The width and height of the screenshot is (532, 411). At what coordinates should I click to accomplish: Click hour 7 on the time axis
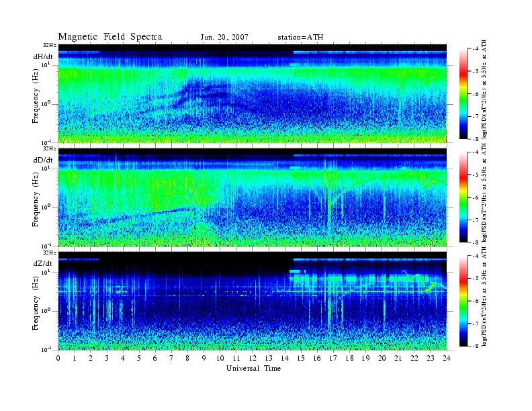pos(171,358)
